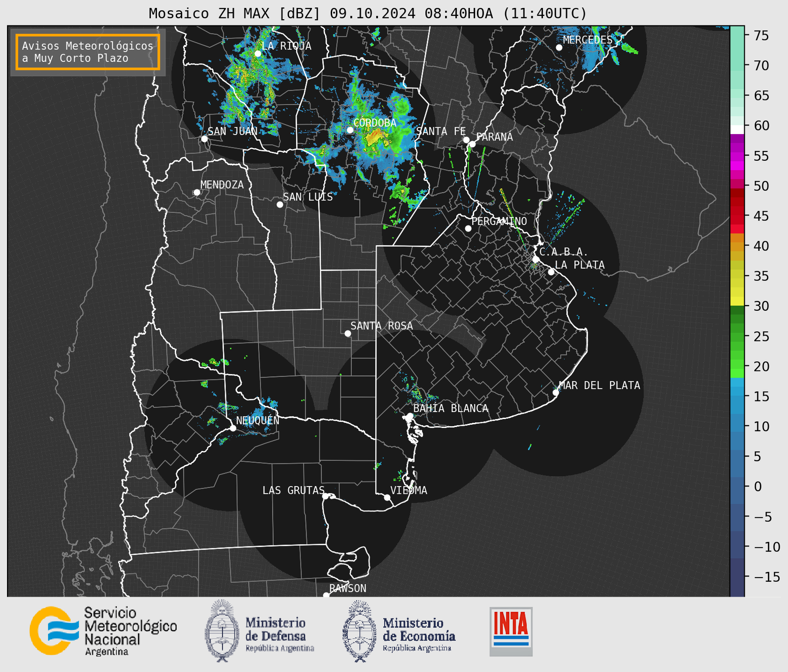Image resolution: width=788 pixels, height=672 pixels.
Task: Select the LA PLATA label
Action: (x=580, y=265)
